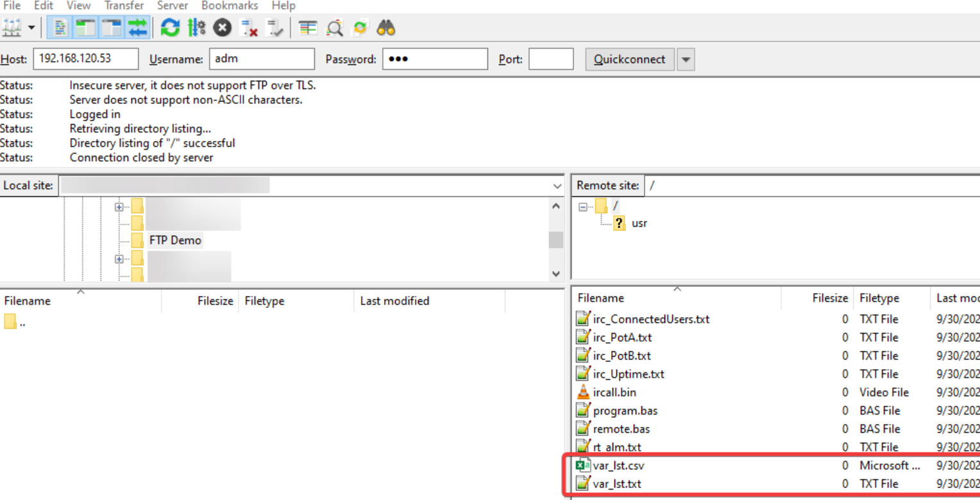Collapse the remote root directory tree
The width and height of the screenshot is (980, 500).
coord(584,205)
